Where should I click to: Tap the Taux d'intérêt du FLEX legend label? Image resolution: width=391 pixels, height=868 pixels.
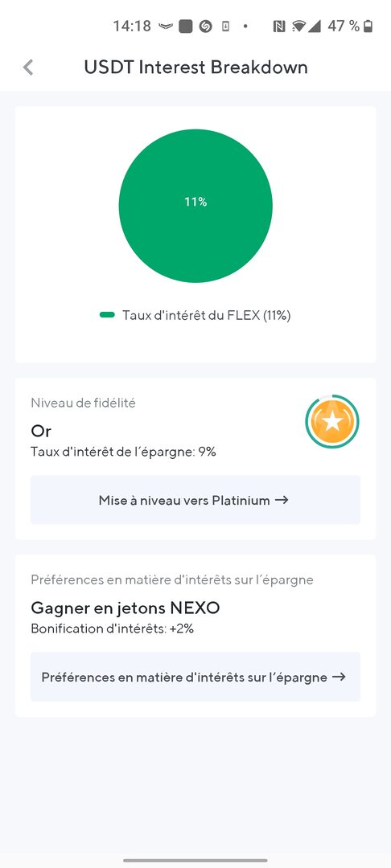point(207,316)
